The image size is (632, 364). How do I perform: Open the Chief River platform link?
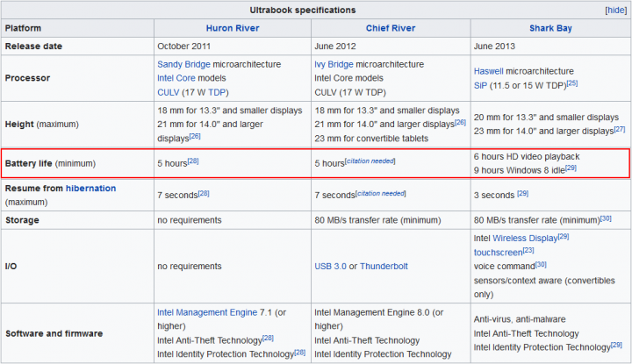coord(390,28)
